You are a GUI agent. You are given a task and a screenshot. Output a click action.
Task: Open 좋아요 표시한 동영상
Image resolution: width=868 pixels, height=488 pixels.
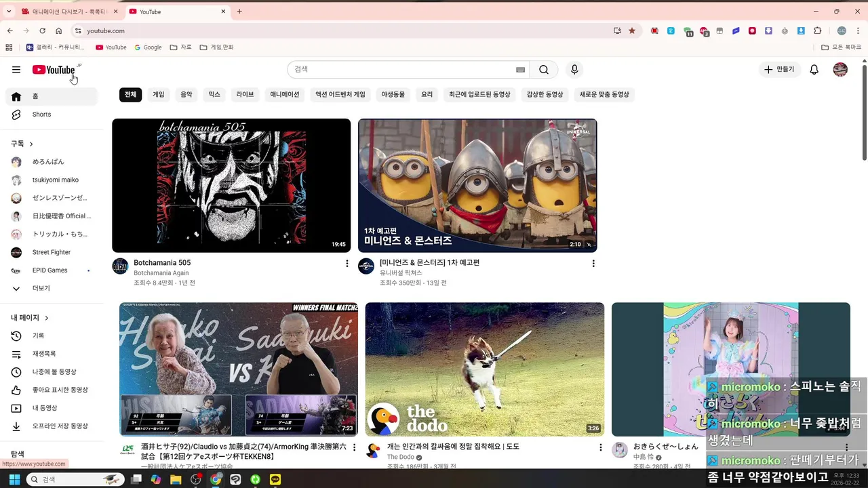(52, 390)
